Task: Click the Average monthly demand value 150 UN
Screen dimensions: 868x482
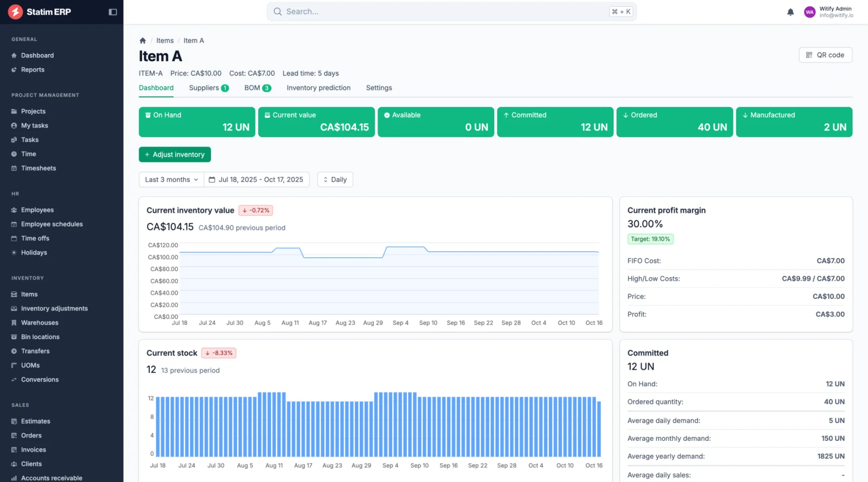Action: (833, 439)
